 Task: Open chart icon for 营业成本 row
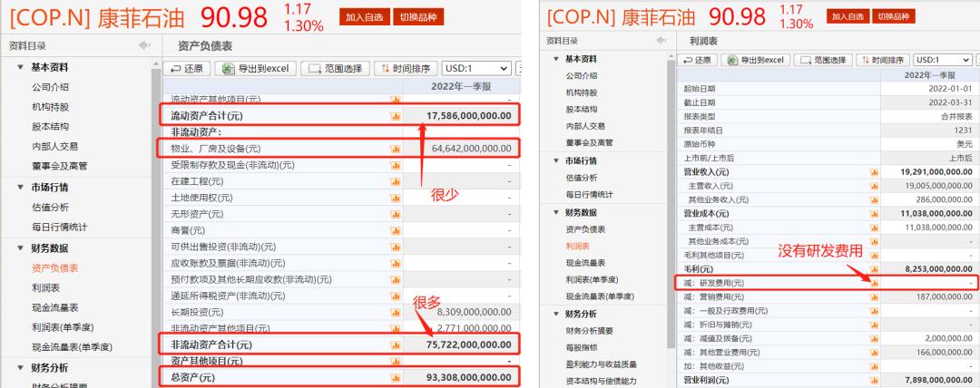click(x=874, y=214)
